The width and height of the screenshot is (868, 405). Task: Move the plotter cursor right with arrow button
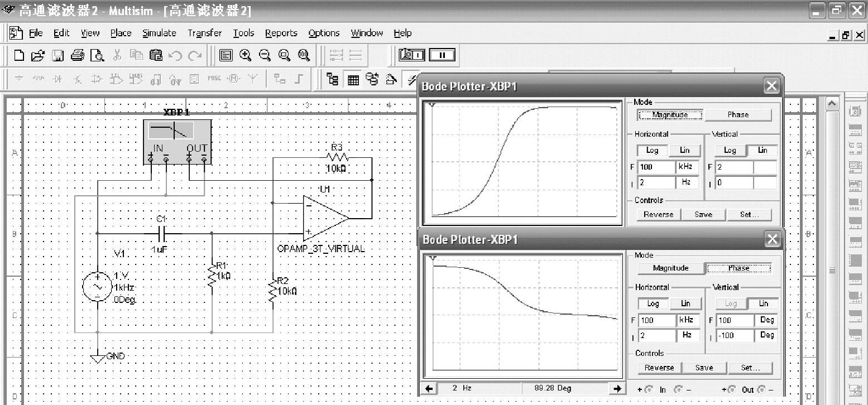coord(617,388)
